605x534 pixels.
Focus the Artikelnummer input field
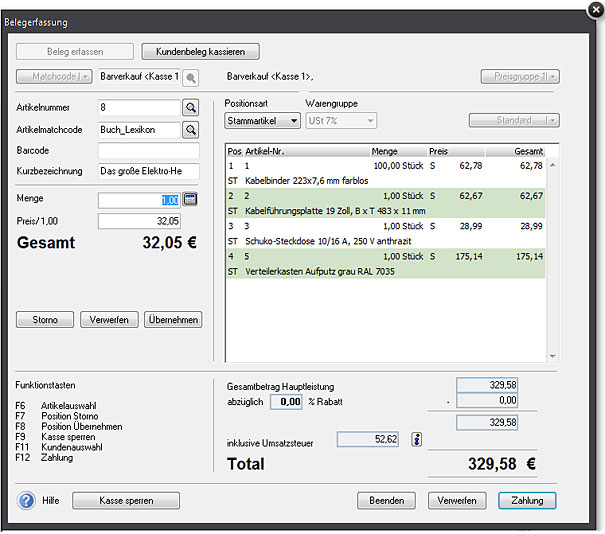coord(139,107)
